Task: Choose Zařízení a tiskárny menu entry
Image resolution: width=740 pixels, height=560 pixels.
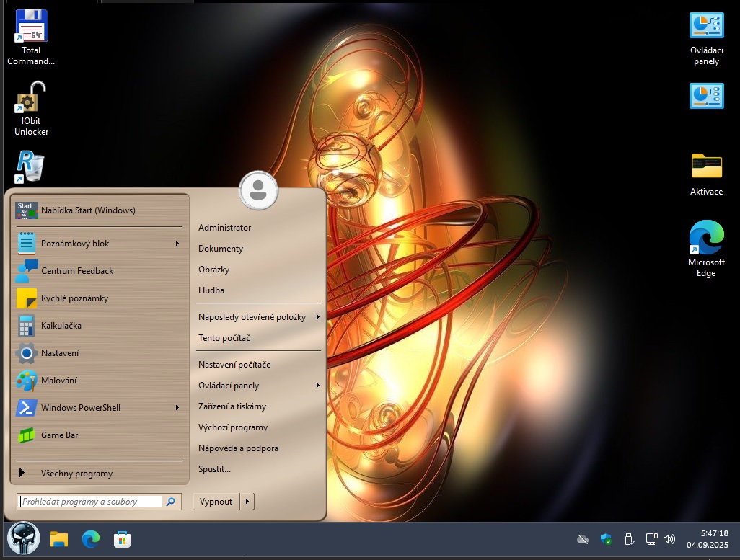Action: 232,406
